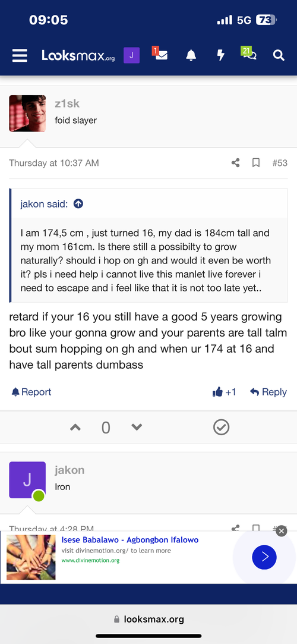The height and width of the screenshot is (644, 297).
Task: Reply to z1sk's post
Action: [x=268, y=392]
